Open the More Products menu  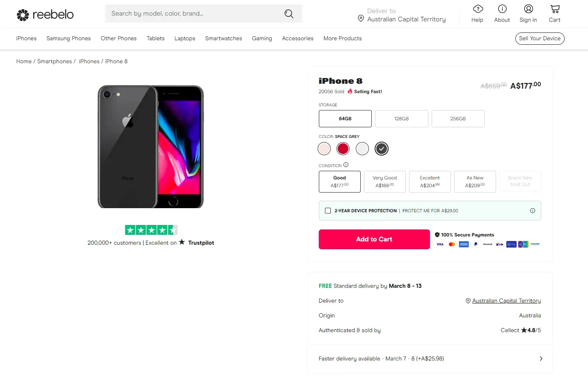pyautogui.click(x=342, y=38)
